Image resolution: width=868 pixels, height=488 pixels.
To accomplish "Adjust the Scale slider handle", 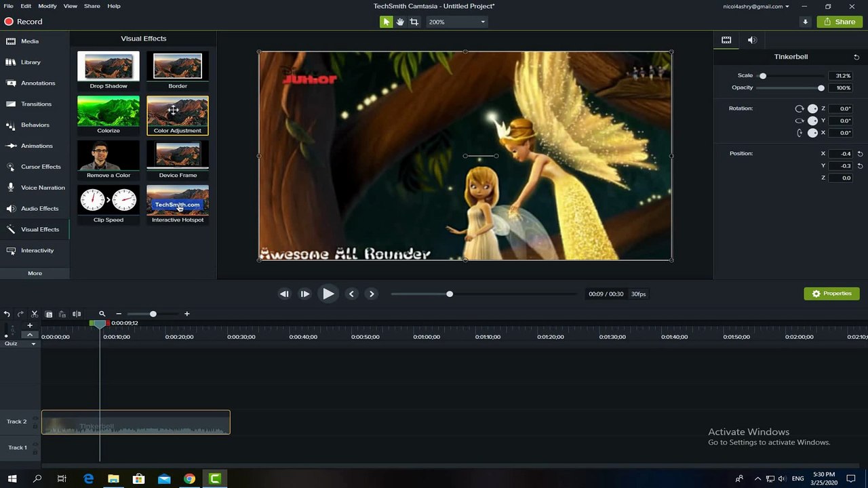I will tap(763, 76).
